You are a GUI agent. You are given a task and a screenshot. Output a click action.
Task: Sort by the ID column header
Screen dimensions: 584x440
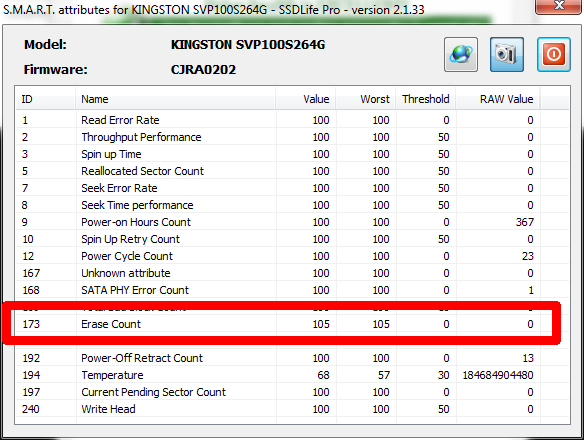click(45, 99)
